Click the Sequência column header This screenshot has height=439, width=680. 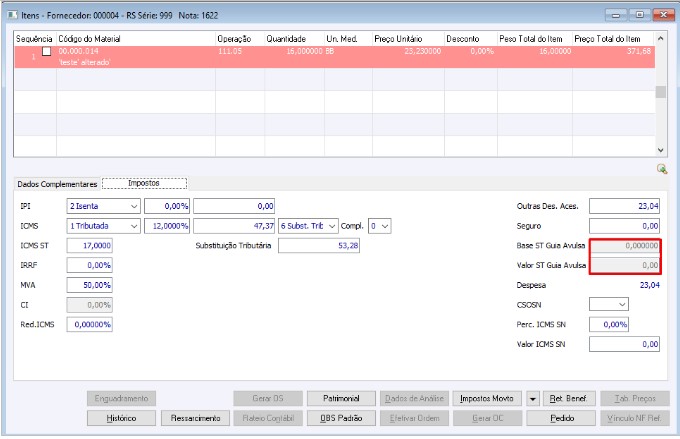click(x=35, y=39)
